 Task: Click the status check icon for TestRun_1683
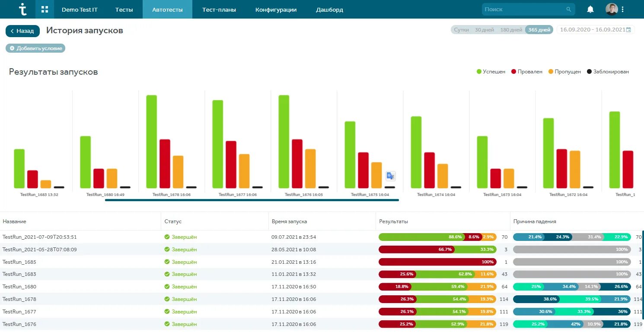coord(167,274)
